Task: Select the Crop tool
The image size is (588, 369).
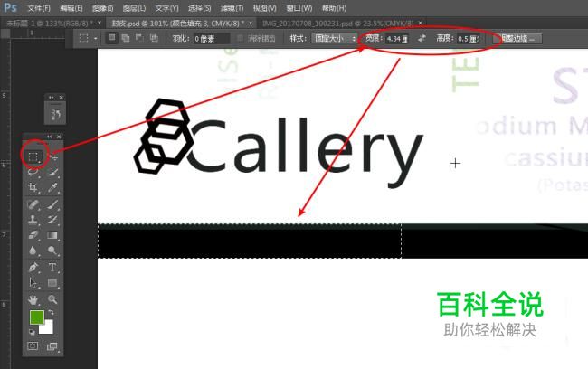Action: click(x=33, y=187)
